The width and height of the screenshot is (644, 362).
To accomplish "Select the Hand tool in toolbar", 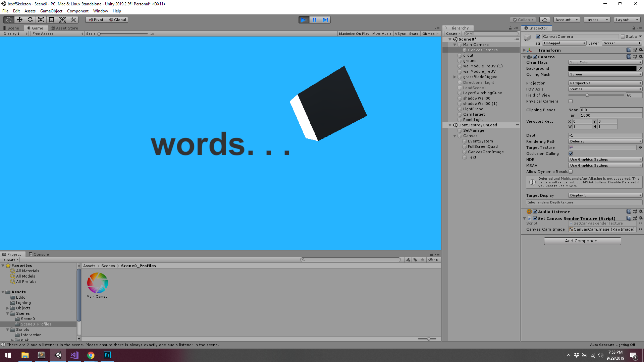I will coord(9,20).
